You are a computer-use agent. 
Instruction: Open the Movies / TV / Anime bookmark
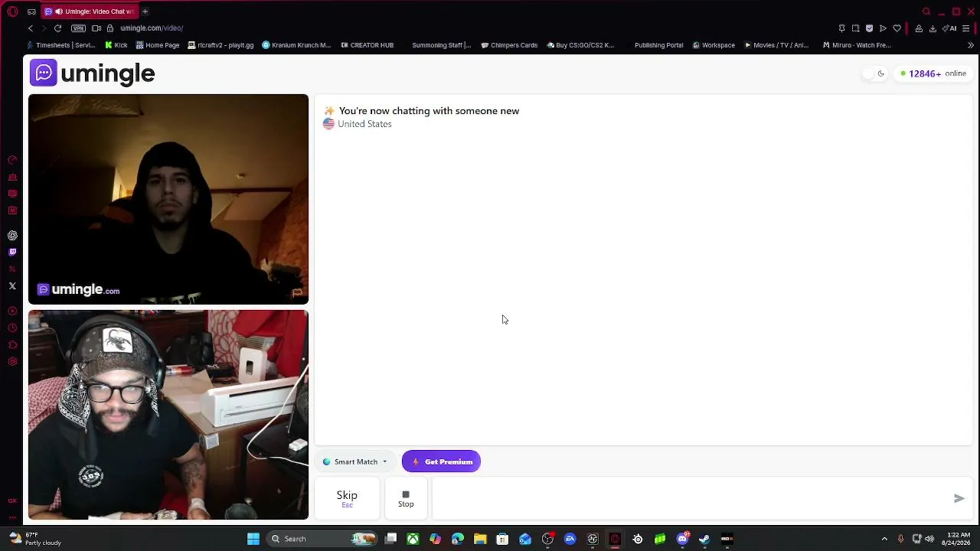(776, 45)
